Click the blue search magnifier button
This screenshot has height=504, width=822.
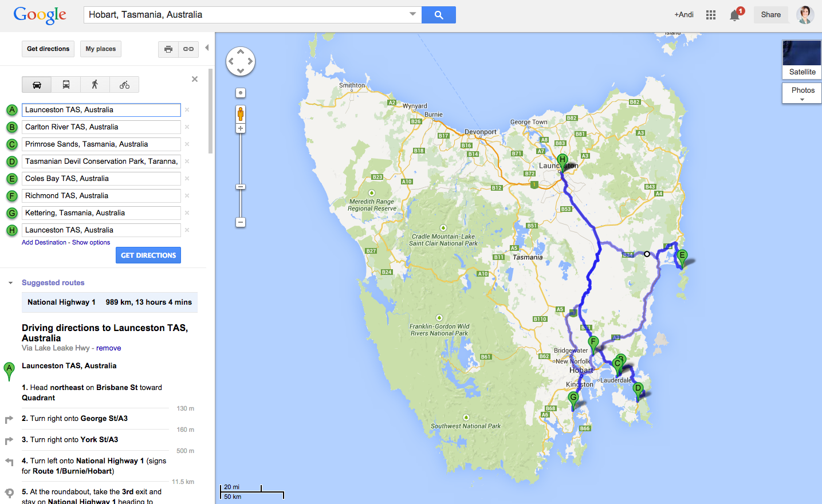(438, 15)
